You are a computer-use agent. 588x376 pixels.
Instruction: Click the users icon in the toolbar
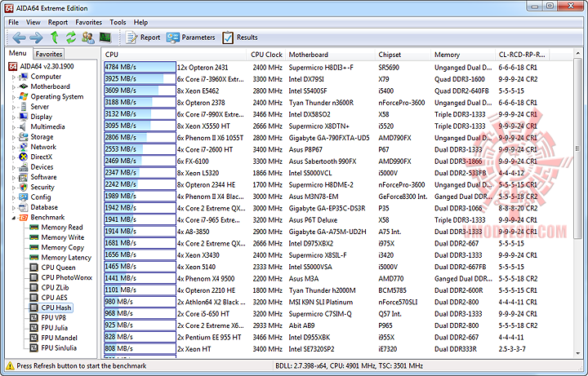click(x=88, y=38)
